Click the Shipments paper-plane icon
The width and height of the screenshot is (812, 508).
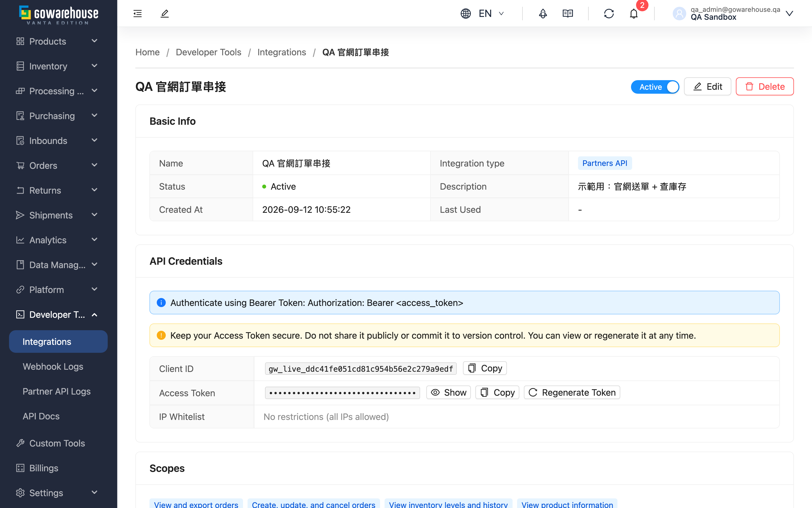coord(20,215)
